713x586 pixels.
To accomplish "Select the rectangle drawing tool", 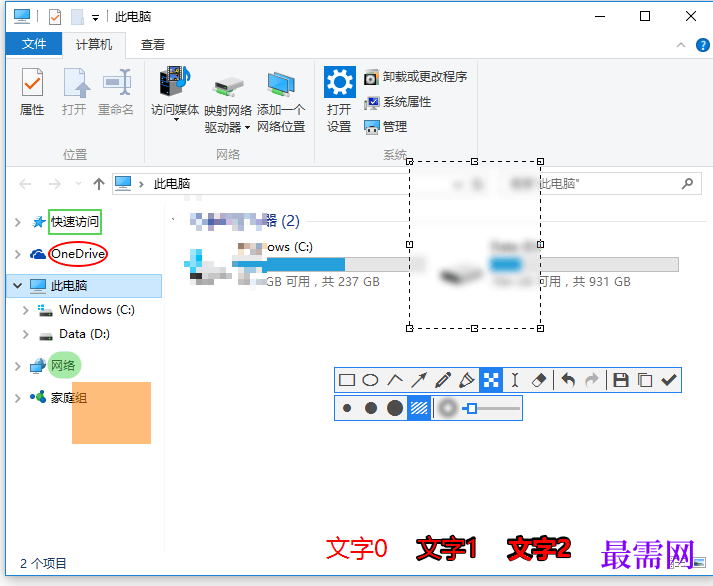I will (347, 380).
